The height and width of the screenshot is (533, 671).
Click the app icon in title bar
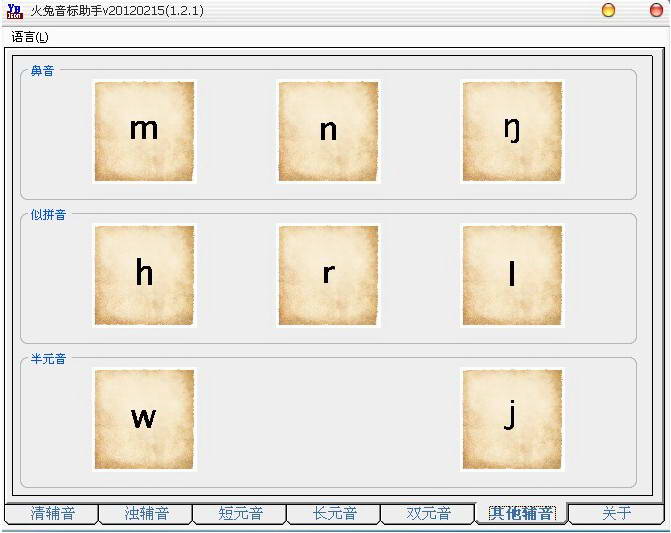point(15,10)
